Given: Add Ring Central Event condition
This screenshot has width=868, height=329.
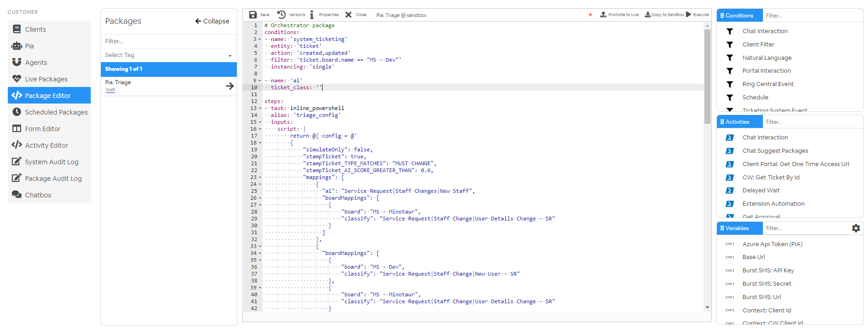Looking at the screenshot, I should coord(768,84).
